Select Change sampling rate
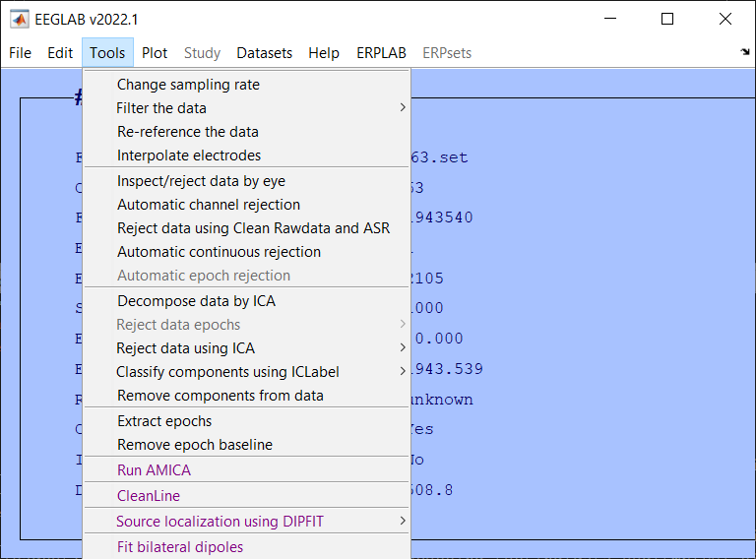 (x=188, y=85)
